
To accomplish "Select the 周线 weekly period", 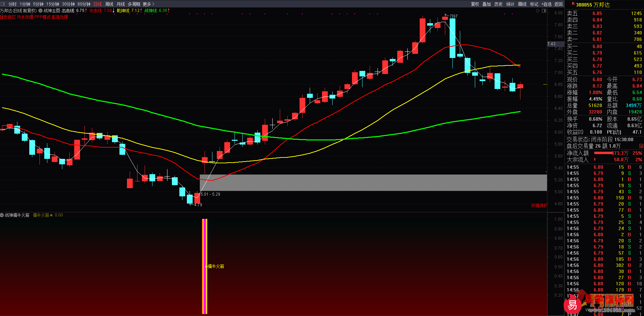I will click(x=109, y=4).
